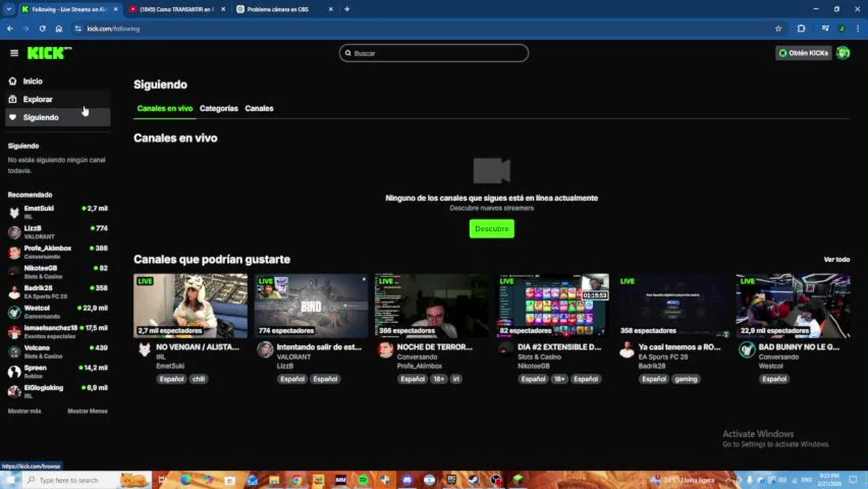This screenshot has height=489, width=868.
Task: Open Steam from the taskbar
Action: click(474, 480)
